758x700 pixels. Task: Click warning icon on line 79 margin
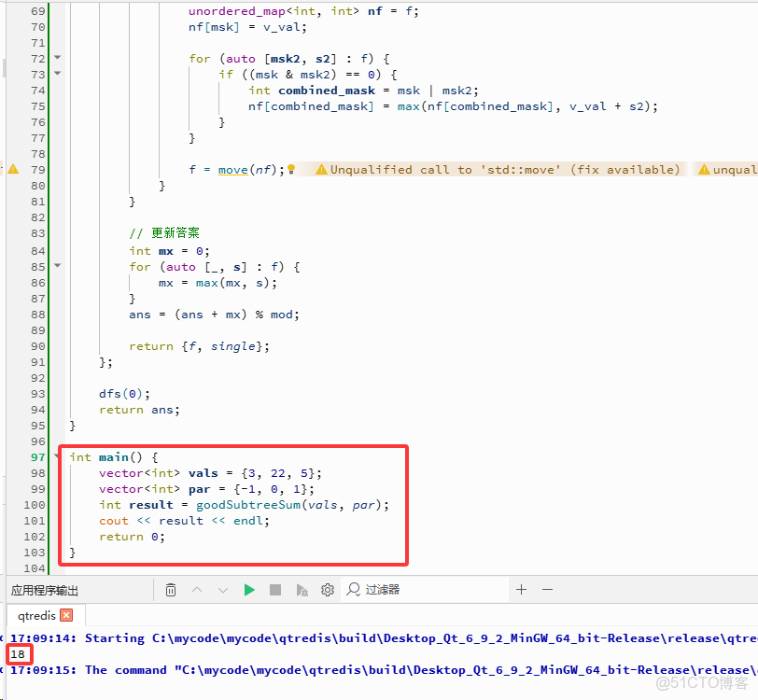(13, 169)
